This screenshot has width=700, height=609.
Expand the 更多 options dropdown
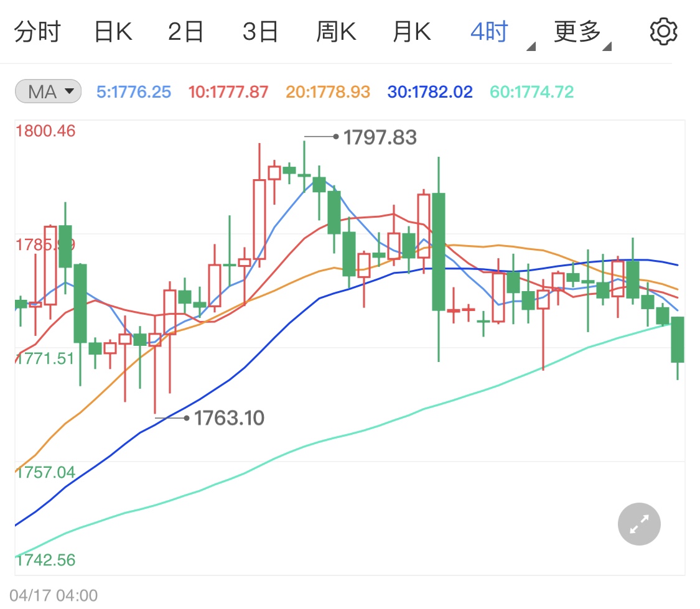coord(582,34)
